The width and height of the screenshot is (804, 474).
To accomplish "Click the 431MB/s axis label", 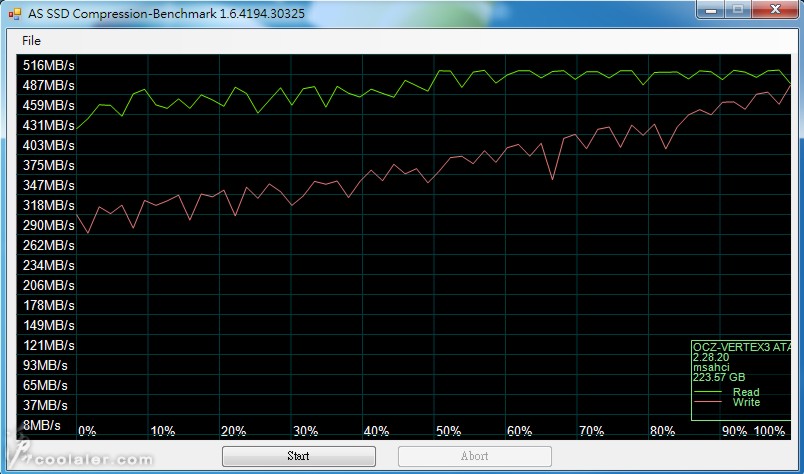I will point(48,125).
